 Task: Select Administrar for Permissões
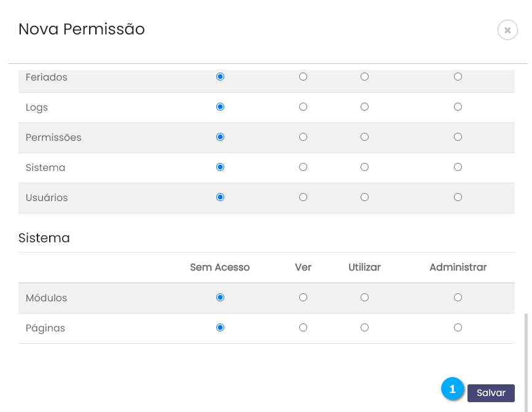458,137
